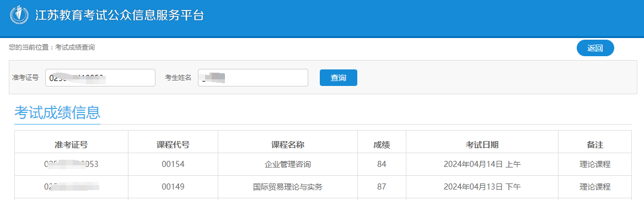
Task: Click the 查询 search button
Action: coord(339,78)
